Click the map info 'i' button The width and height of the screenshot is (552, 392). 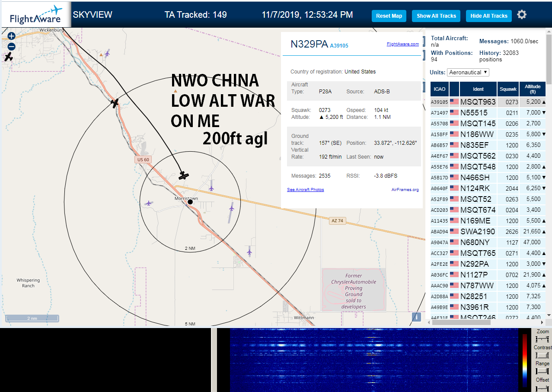point(416,317)
